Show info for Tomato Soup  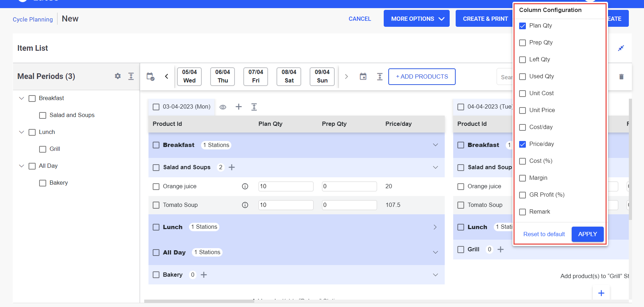pos(245,205)
